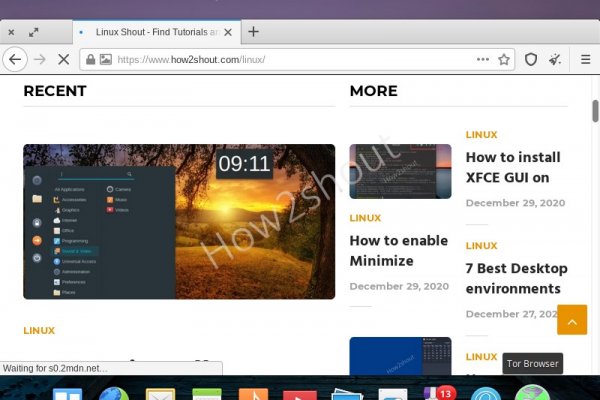Open the 'How to install XFCE GUI' article
600x400 pixels.
point(513,167)
